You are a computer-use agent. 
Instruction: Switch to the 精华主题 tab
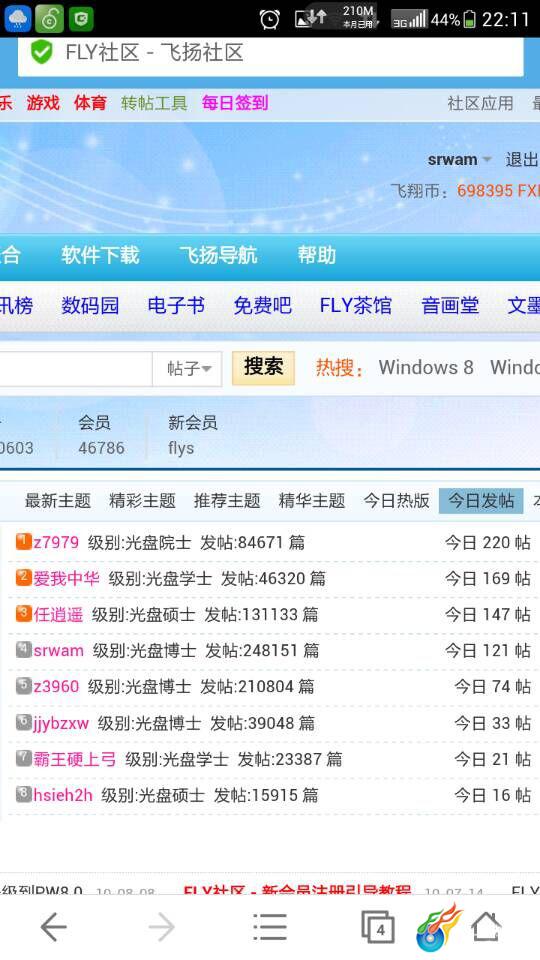tap(312, 501)
